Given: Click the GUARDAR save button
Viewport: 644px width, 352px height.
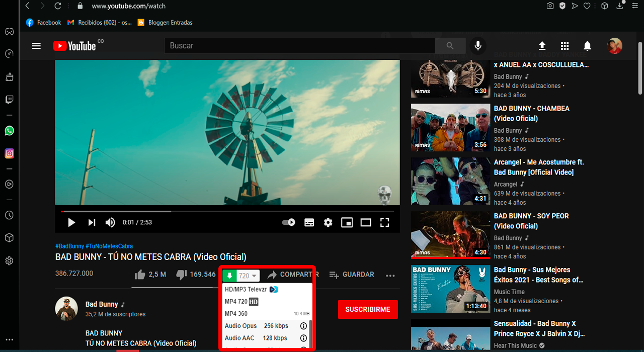Looking at the screenshot, I should [352, 275].
